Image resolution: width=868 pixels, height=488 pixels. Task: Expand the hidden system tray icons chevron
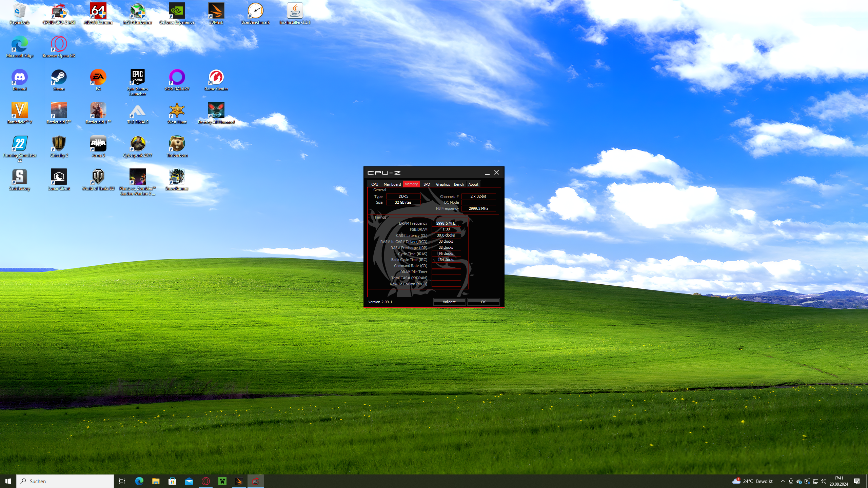point(783,481)
